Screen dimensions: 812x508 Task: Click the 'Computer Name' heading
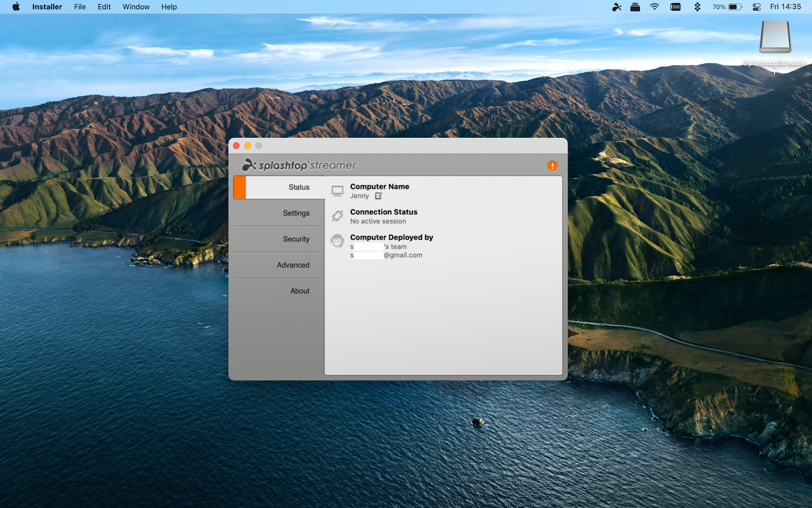(380, 186)
